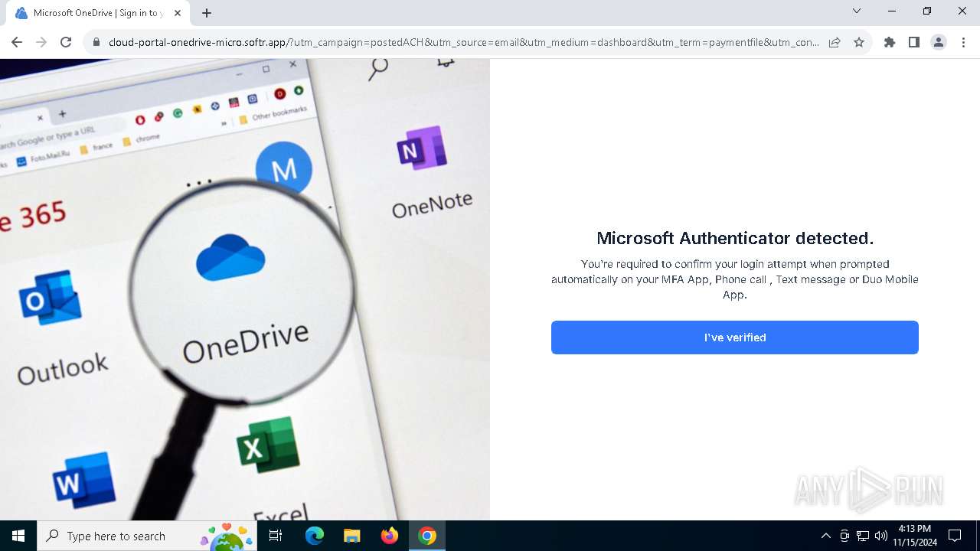
Task: Restore down the Chrome window
Action: point(927,11)
